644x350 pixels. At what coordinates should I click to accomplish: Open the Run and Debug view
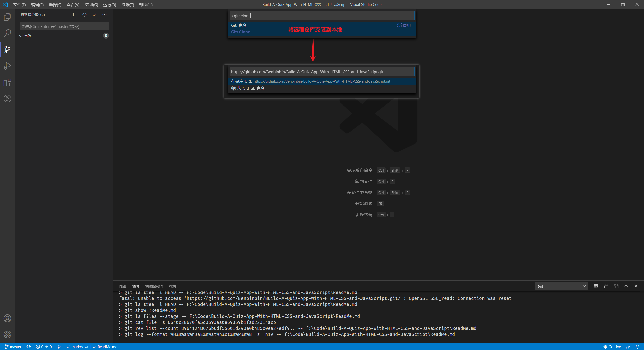[x=7, y=66]
